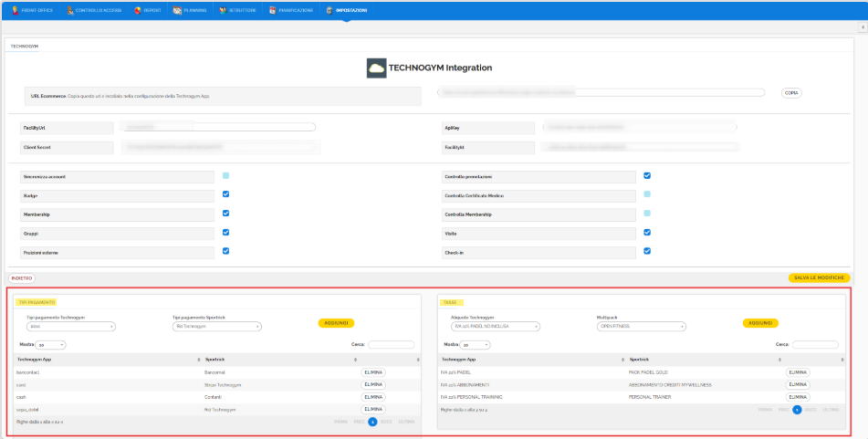Click AGGIUNGI in the Tasse panel
The image size is (868, 439).
click(x=760, y=323)
